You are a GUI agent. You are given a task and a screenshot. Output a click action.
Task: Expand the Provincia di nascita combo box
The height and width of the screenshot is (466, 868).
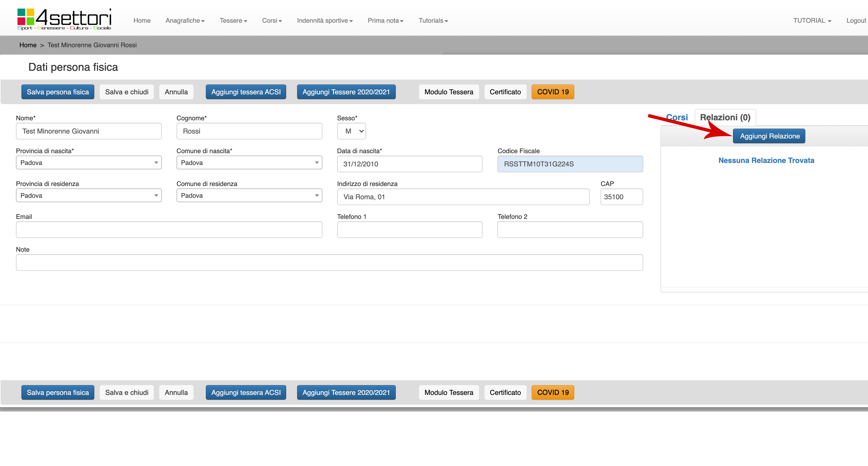tap(89, 163)
